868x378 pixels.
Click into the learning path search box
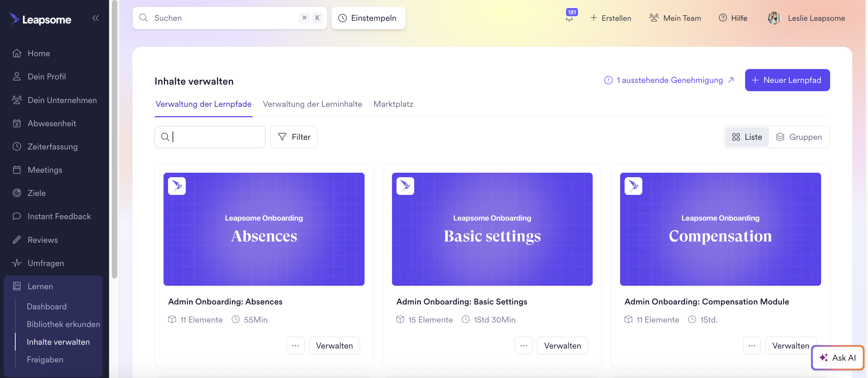[x=210, y=137]
